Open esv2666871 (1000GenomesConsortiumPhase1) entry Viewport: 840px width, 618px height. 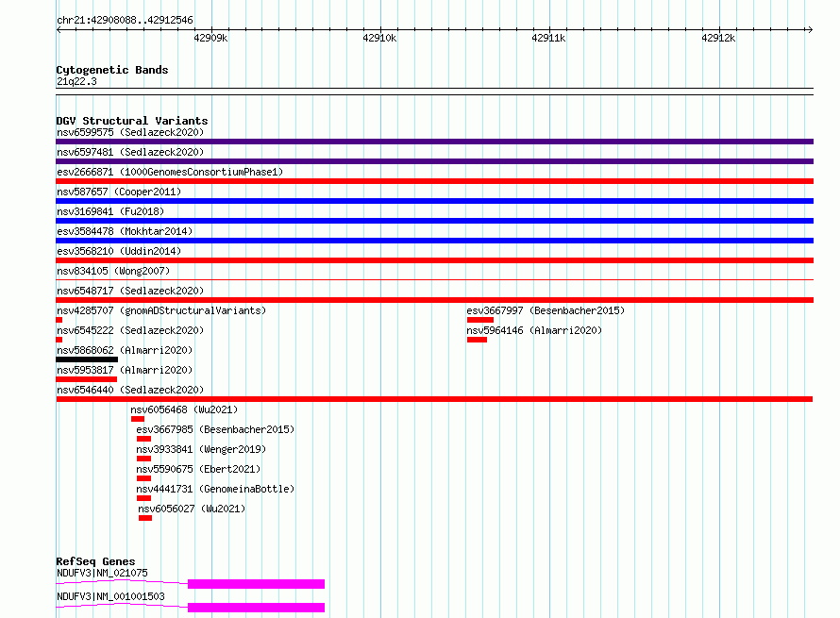(x=170, y=172)
